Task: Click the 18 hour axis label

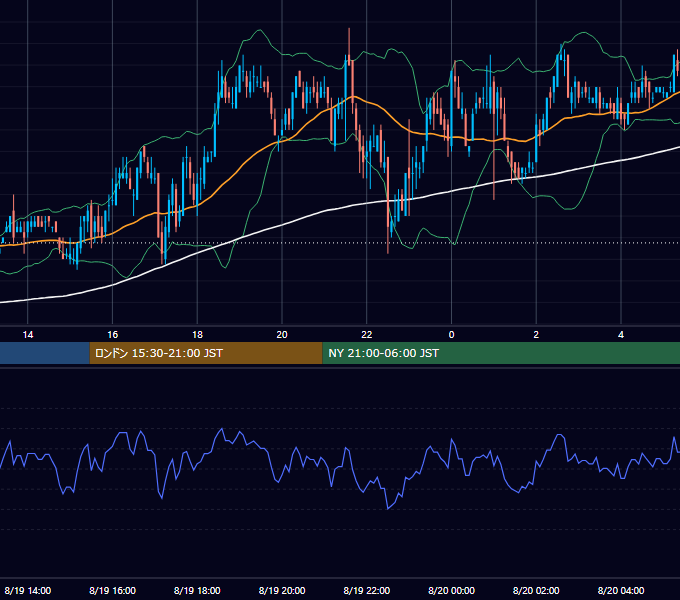Action: (x=197, y=335)
